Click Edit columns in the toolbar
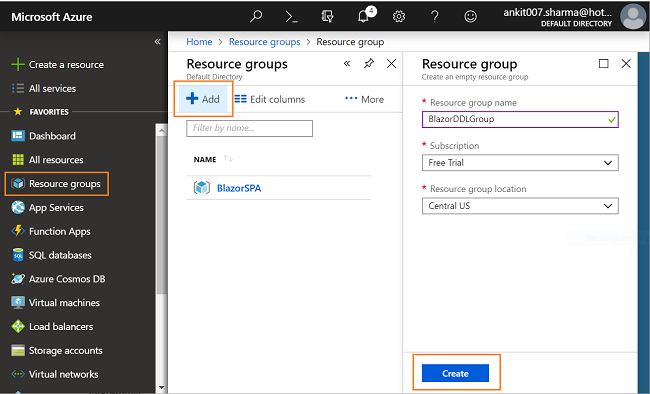 point(270,99)
